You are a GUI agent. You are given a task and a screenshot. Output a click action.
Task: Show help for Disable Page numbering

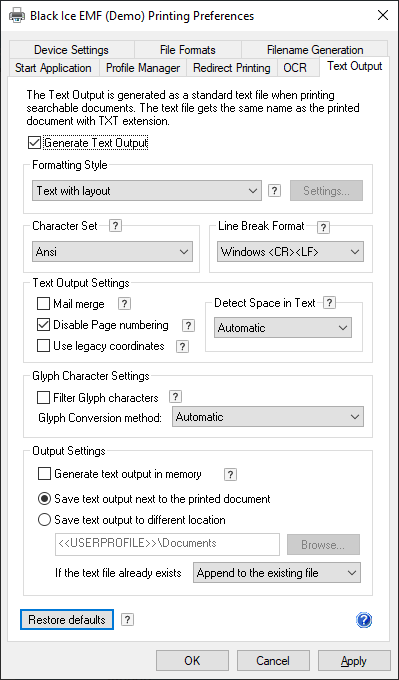coord(188,325)
